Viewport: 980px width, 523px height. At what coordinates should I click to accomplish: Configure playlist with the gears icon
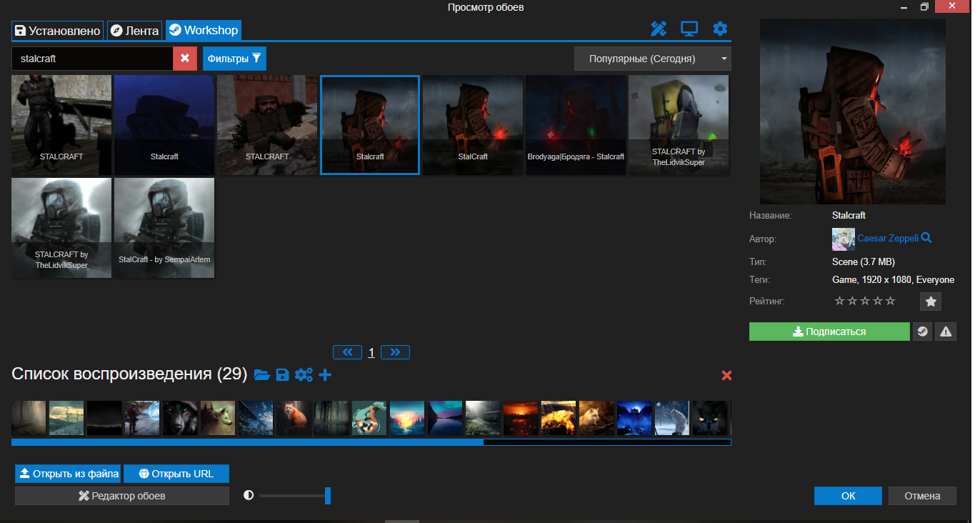pos(304,375)
